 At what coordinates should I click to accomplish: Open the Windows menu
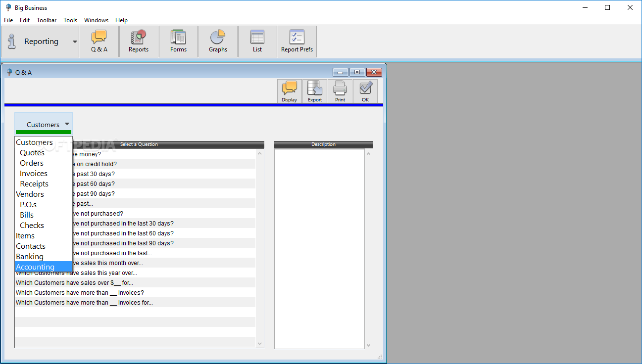pos(96,20)
